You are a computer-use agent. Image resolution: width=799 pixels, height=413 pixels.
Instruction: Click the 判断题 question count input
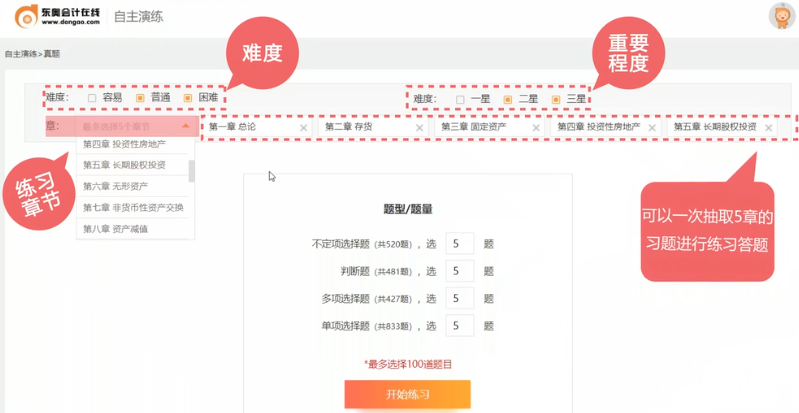pyautogui.click(x=459, y=271)
